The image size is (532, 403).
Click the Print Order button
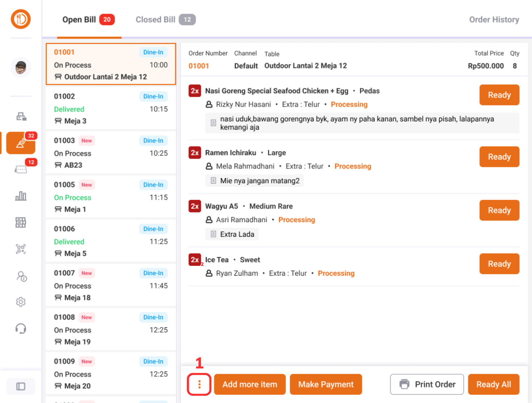(x=427, y=384)
